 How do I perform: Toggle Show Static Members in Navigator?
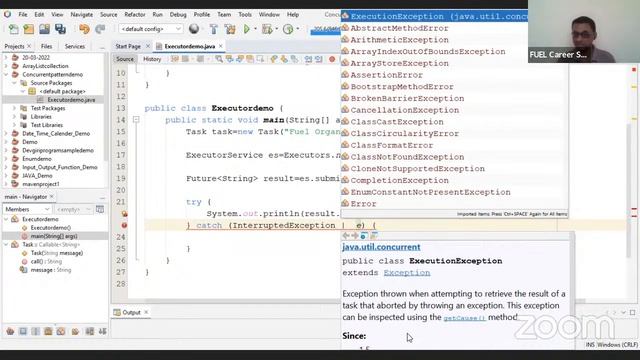pyautogui.click(x=36, y=331)
